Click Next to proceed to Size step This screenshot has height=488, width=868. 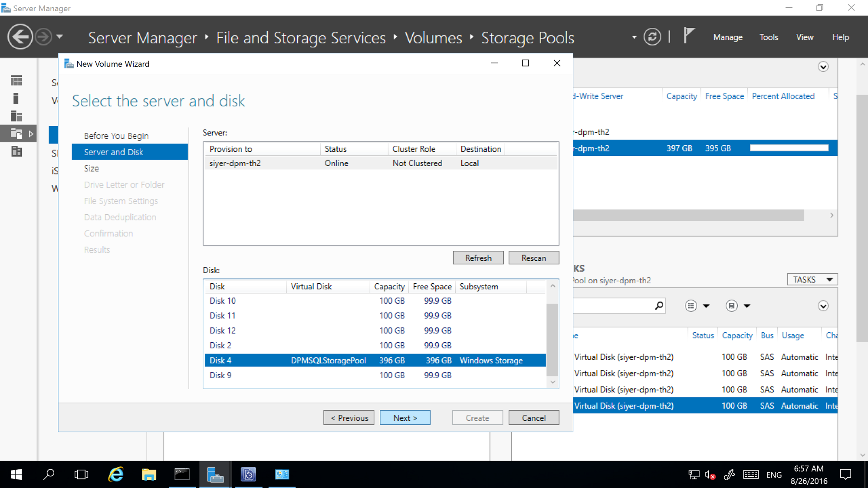click(405, 417)
